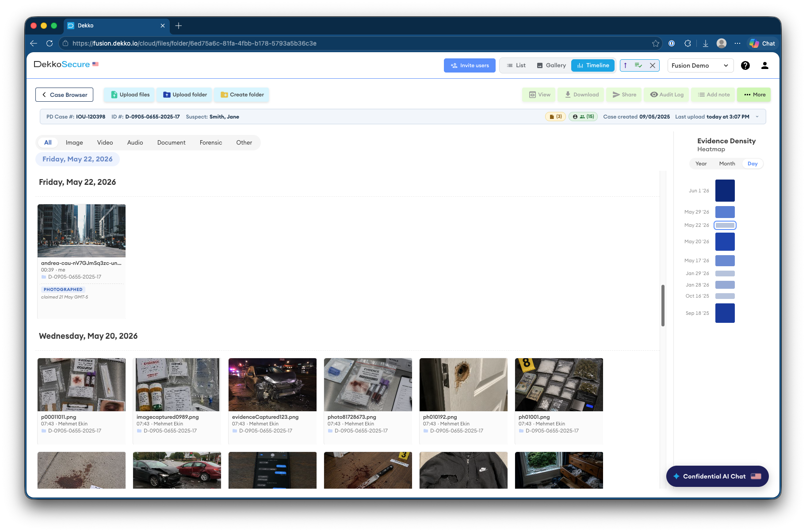The width and height of the screenshot is (806, 532).
Task: Click the Sep 18 '25 heatmap block
Action: pyautogui.click(x=725, y=313)
